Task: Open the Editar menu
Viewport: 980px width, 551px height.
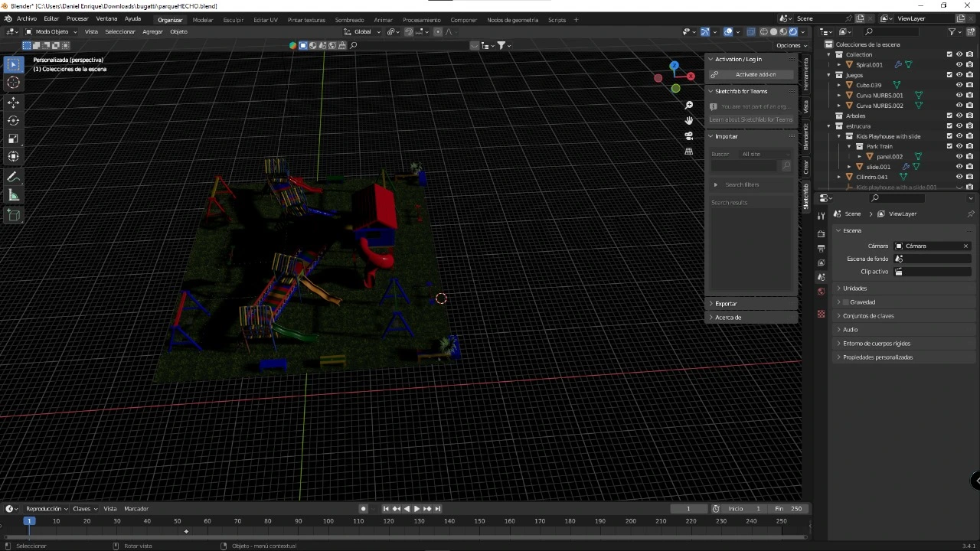Action: [51, 19]
